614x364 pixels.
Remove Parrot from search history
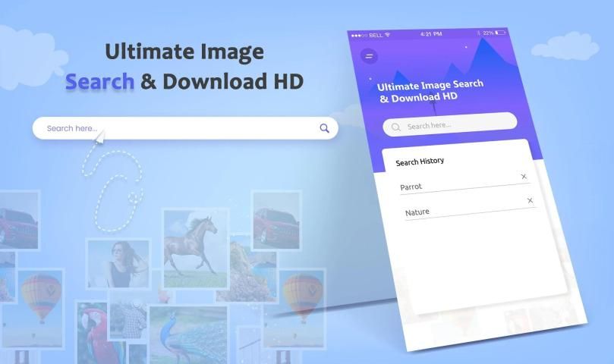pos(524,177)
